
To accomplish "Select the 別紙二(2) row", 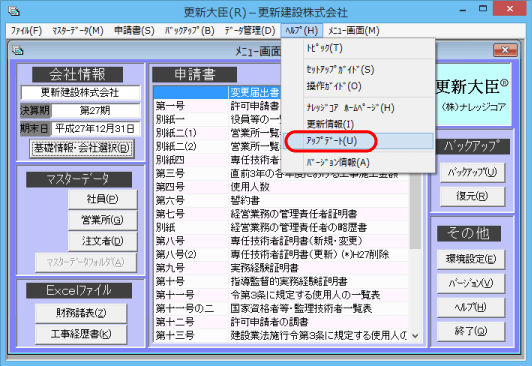I will [217, 147].
